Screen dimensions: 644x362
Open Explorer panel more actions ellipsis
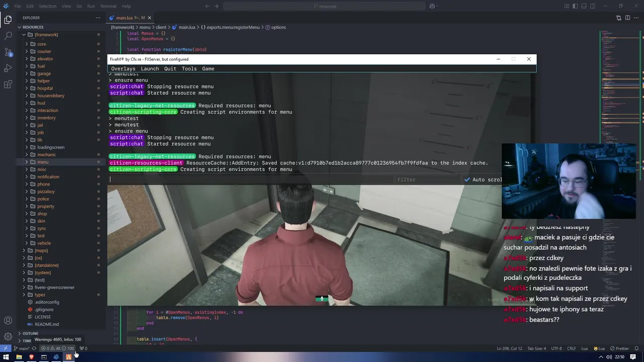(98, 18)
